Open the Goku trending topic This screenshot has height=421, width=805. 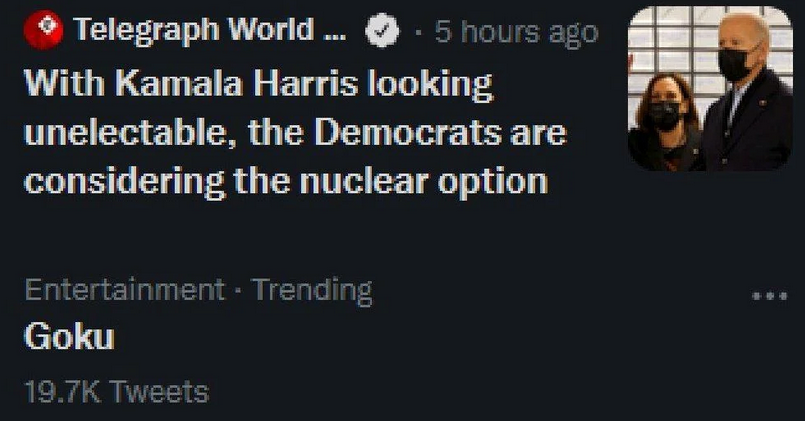click(x=69, y=338)
